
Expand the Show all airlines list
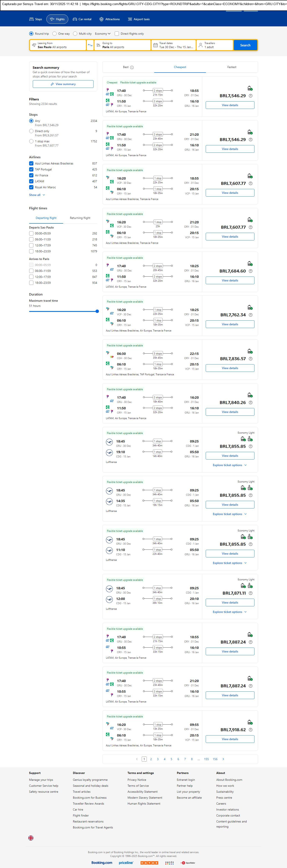tap(37, 195)
